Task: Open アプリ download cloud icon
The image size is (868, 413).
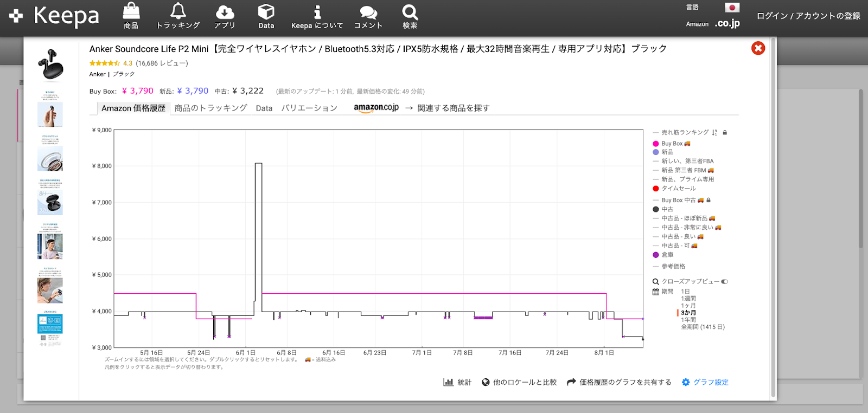Action: (225, 16)
